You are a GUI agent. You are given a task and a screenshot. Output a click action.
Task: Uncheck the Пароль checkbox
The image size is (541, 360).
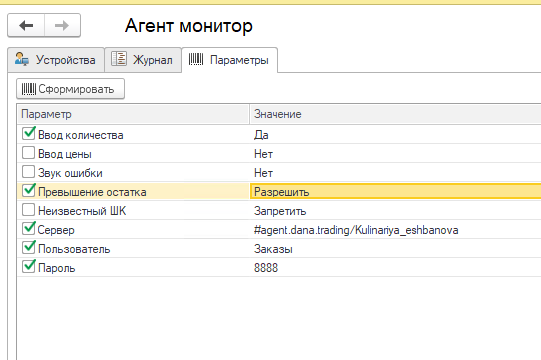[28, 266]
